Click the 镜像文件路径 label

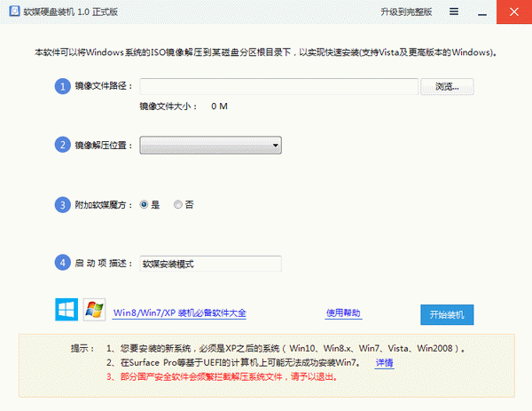click(x=104, y=86)
